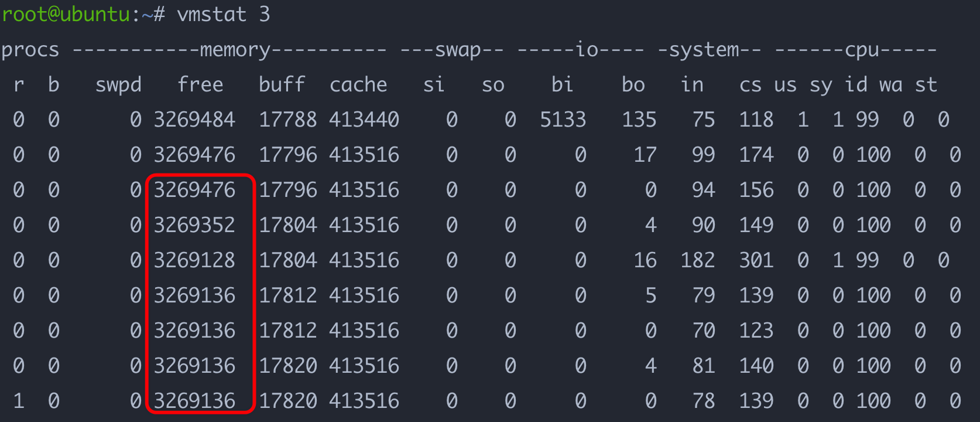This screenshot has width=980, height=422.
Task: Click the buff value 17788
Action: click(x=287, y=120)
